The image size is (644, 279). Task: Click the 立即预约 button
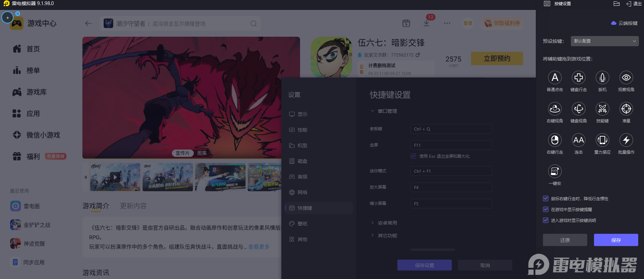[497, 58]
